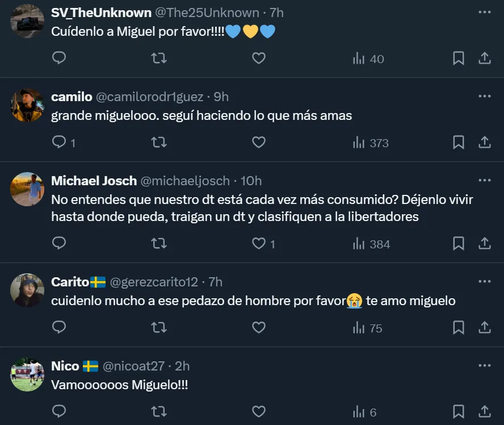
Task: Reply to SV_TheUnknown's tweet
Action: pos(59,58)
